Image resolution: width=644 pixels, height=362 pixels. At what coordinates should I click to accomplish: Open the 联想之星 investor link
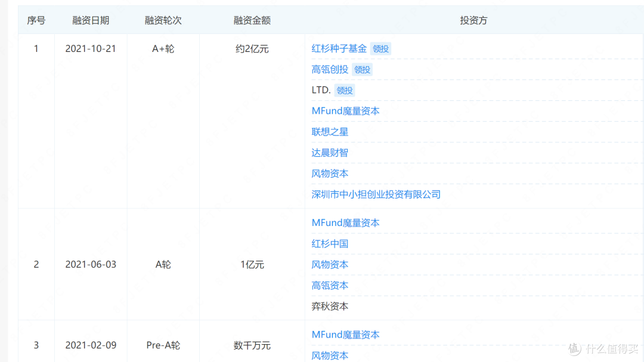330,132
